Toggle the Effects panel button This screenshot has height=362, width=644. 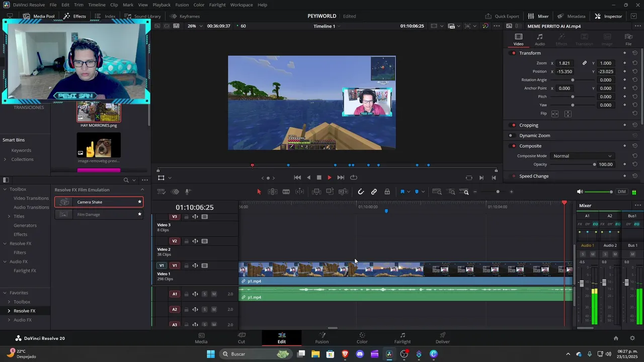click(x=74, y=16)
